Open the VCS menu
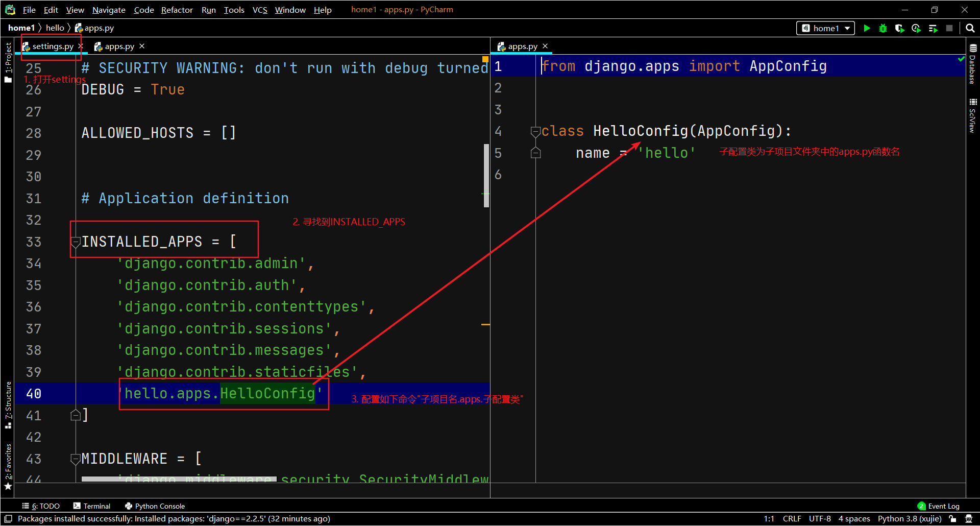The image size is (980, 526). 260,10
